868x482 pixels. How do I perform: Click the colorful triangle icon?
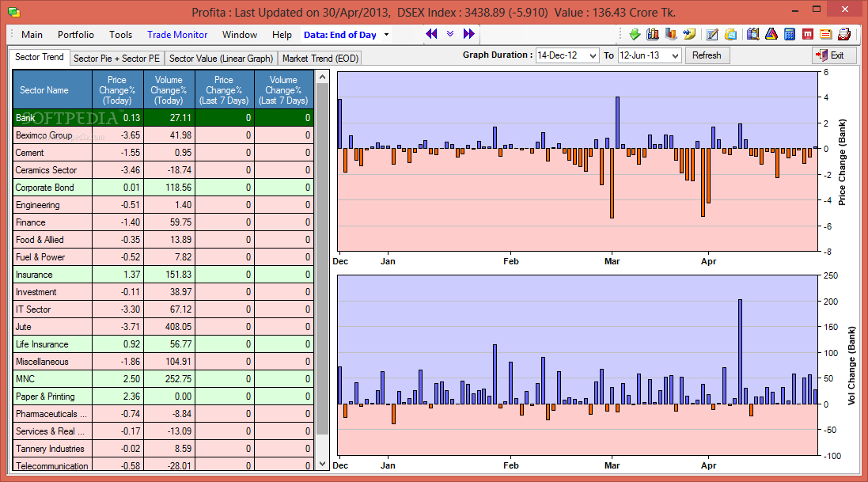pyautogui.click(x=771, y=34)
